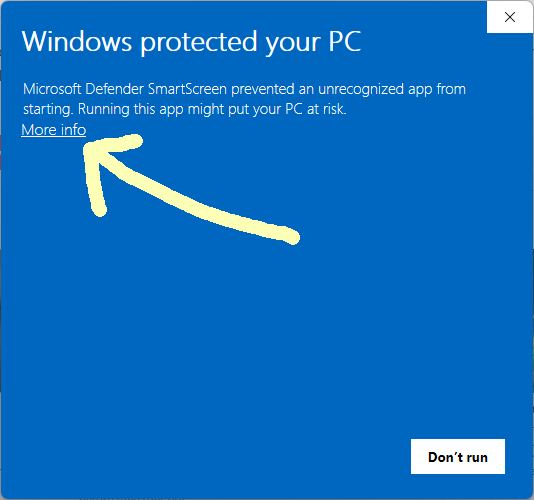The image size is (534, 500).
Task: Choose 'Don't run' to cancel app launch
Action: 458,456
